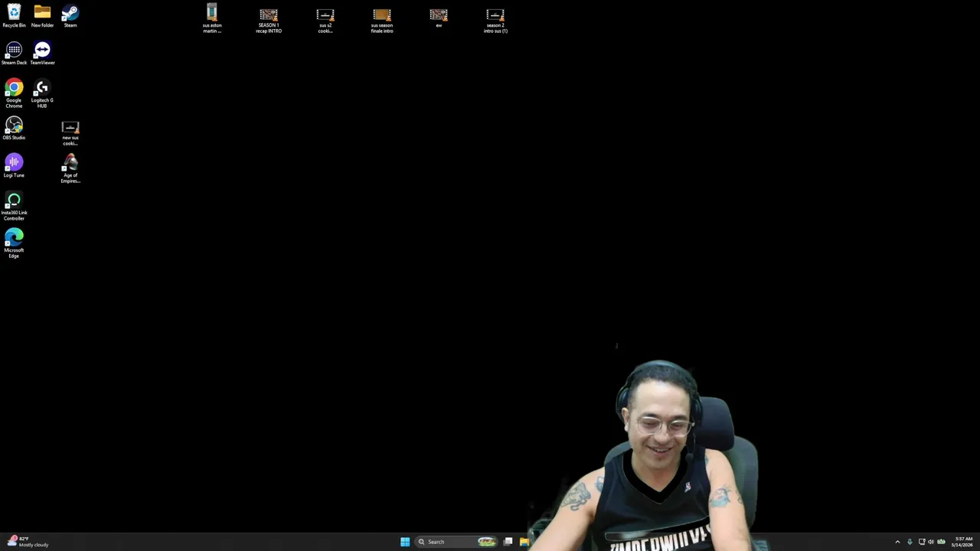Viewport: 980px width, 551px height.
Task: Select the Recycle Bin desktop icon
Action: pos(14,16)
